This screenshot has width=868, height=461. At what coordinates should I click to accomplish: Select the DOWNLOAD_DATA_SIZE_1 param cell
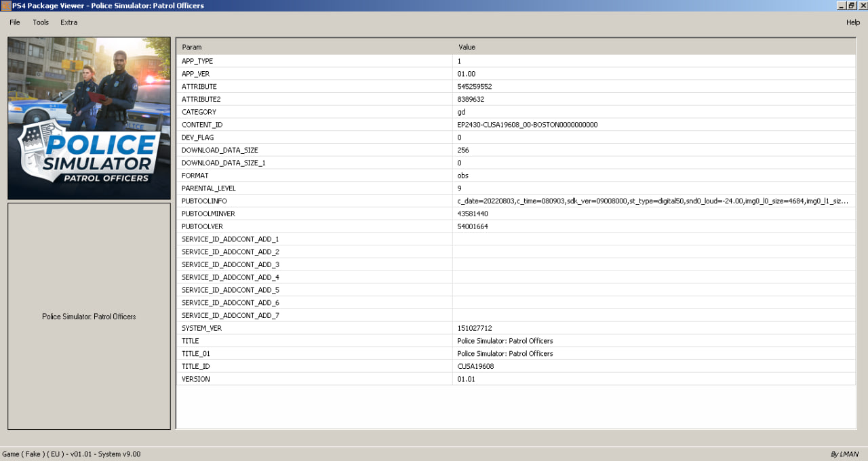315,163
